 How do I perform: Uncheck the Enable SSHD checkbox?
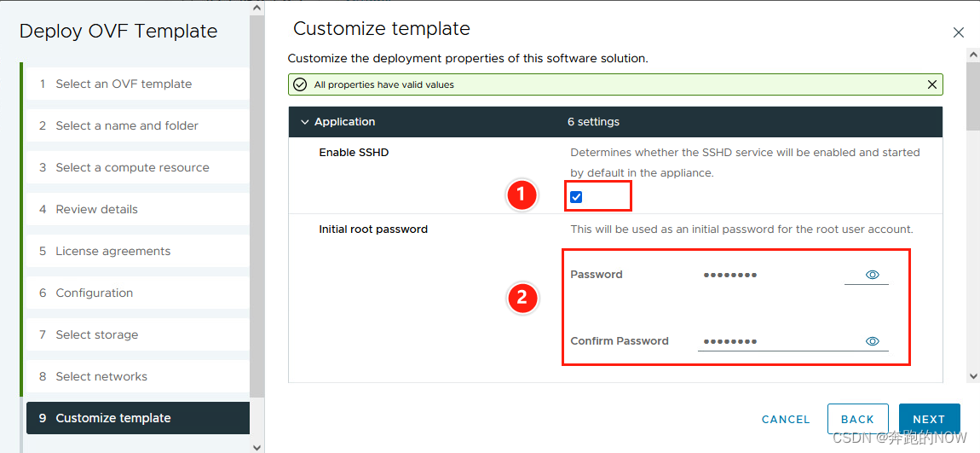point(576,197)
